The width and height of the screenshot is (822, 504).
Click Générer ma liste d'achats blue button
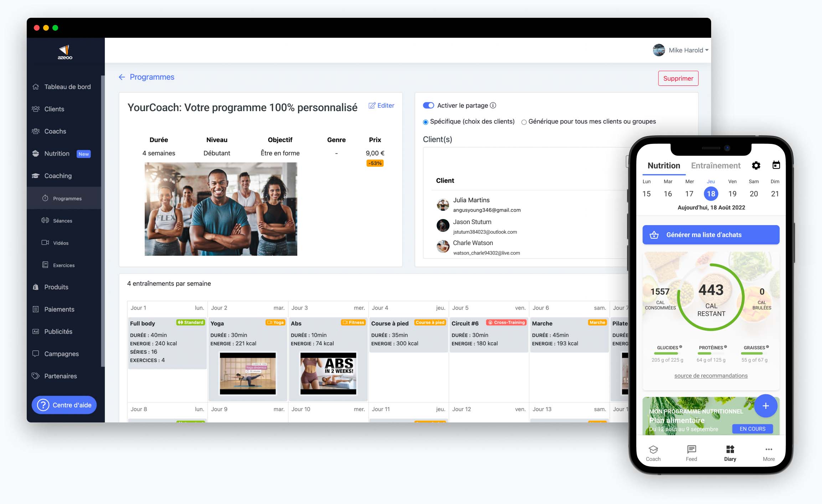(x=711, y=235)
